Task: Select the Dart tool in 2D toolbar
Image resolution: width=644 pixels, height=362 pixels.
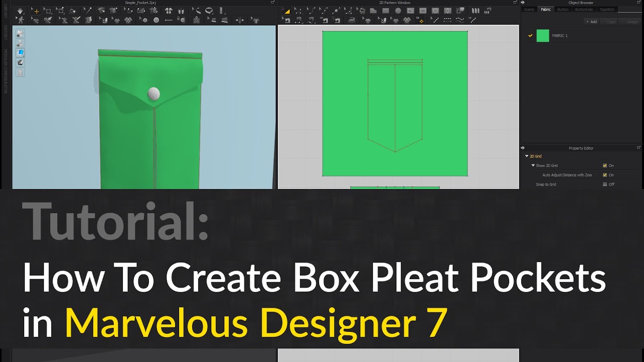Action: tap(448, 11)
